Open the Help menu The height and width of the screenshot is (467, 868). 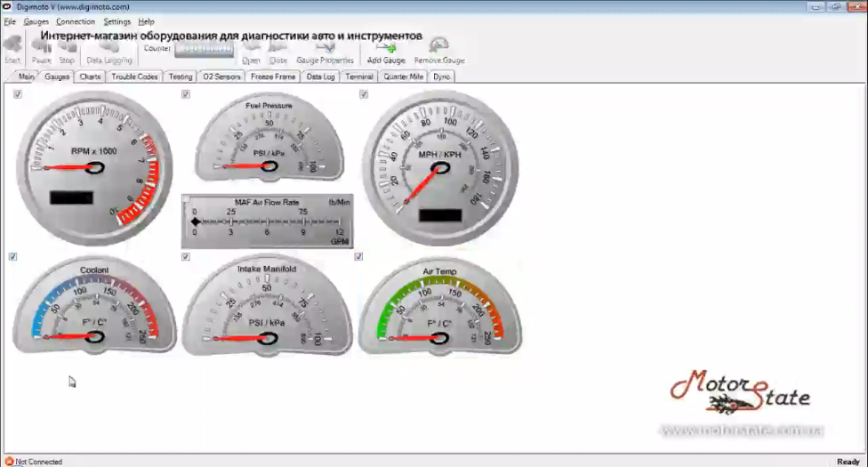coord(146,21)
